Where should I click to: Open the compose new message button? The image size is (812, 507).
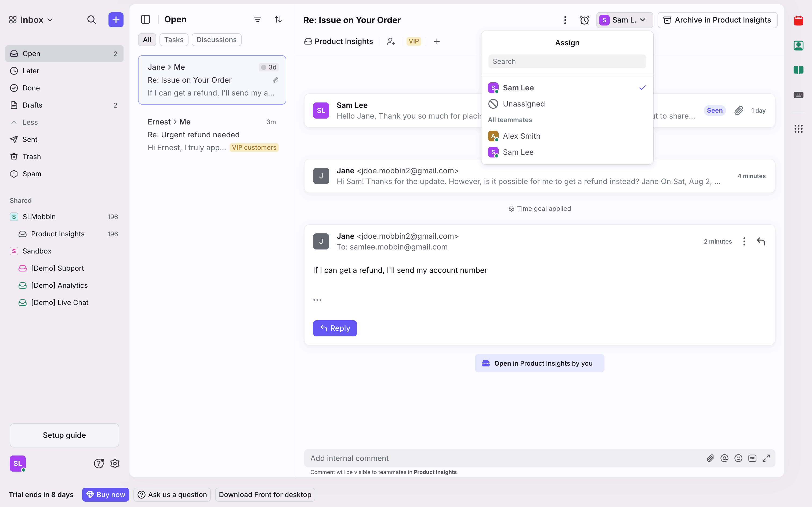pyautogui.click(x=116, y=20)
